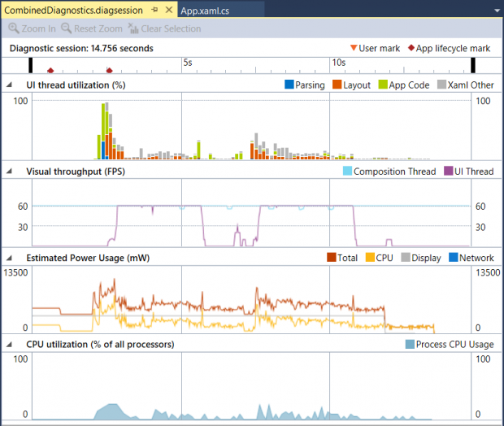Open the document tab list dropdown arrow
Image resolution: width=504 pixels, height=426 pixels.
coord(496,10)
